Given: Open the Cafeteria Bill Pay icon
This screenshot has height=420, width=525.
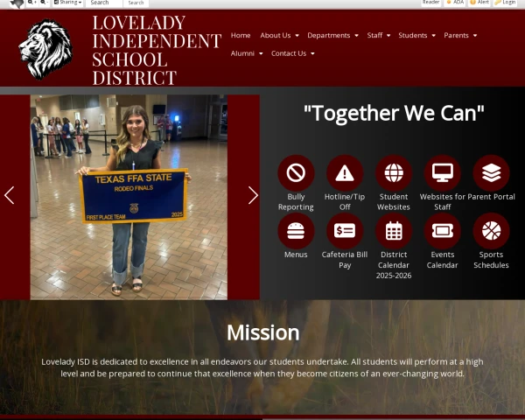Looking at the screenshot, I should pyautogui.click(x=345, y=231).
